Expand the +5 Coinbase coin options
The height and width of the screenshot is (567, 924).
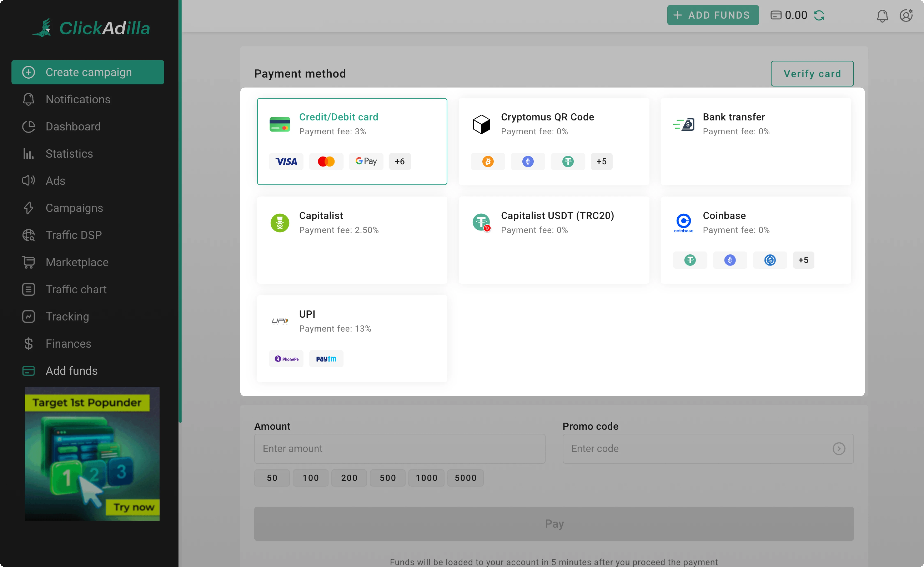(803, 260)
